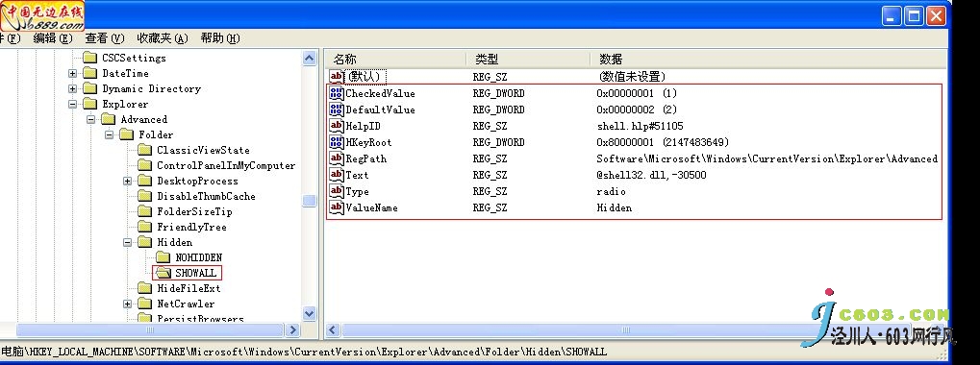Click the data value 0x00000001 (1)
Viewport: 980px width, 365px height.
pyautogui.click(x=637, y=93)
